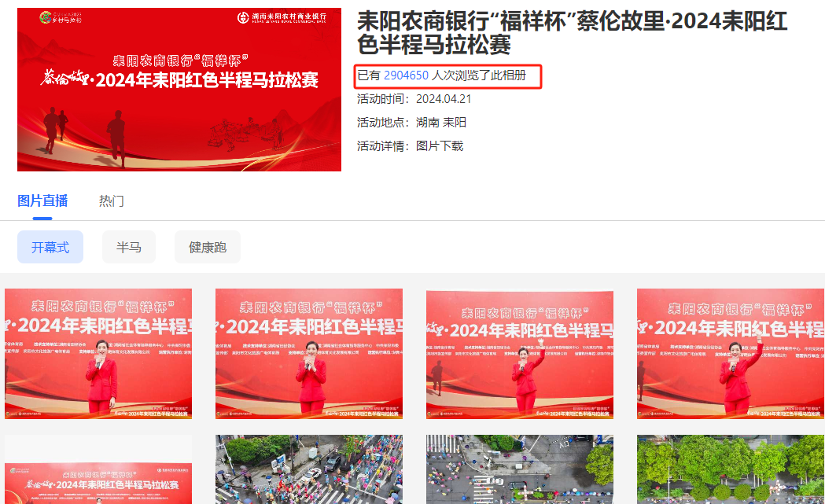Open second photo of hostess holding microphone
This screenshot has height=504, width=825.
point(309,354)
